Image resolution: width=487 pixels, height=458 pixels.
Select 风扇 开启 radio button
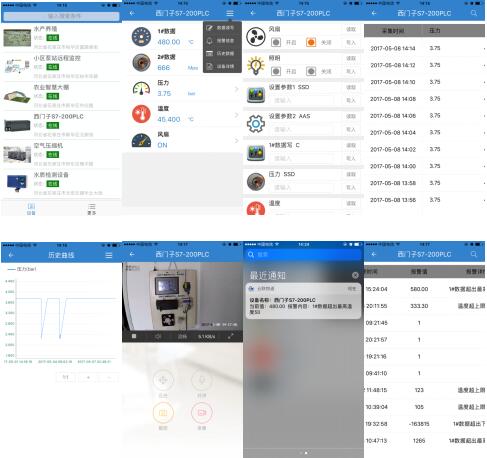[x=276, y=42]
